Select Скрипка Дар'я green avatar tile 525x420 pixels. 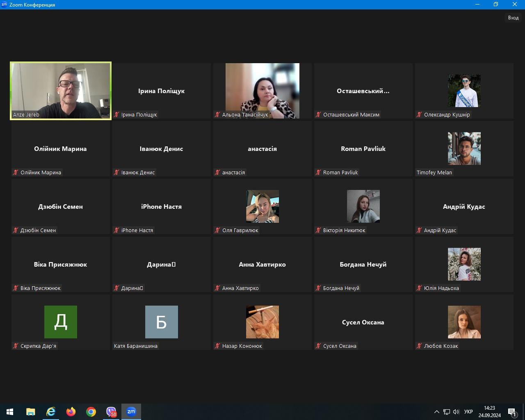(61, 322)
